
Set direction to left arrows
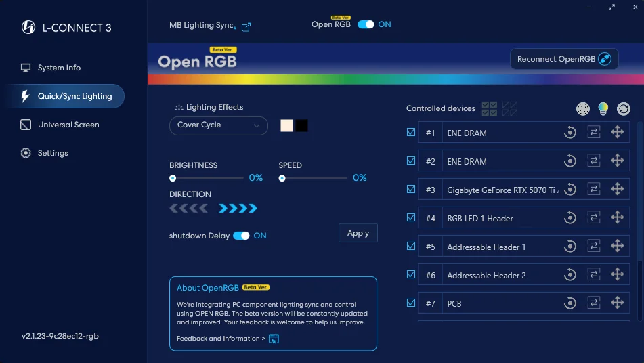click(189, 208)
